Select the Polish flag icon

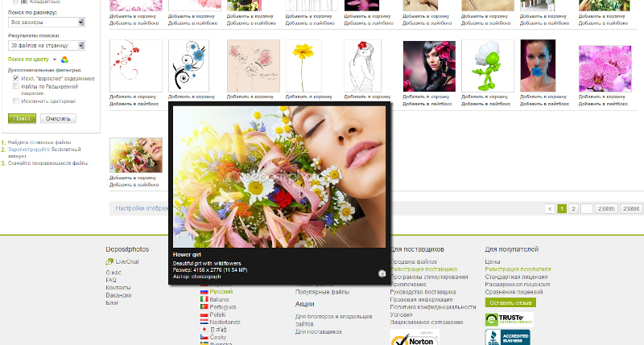204,314
